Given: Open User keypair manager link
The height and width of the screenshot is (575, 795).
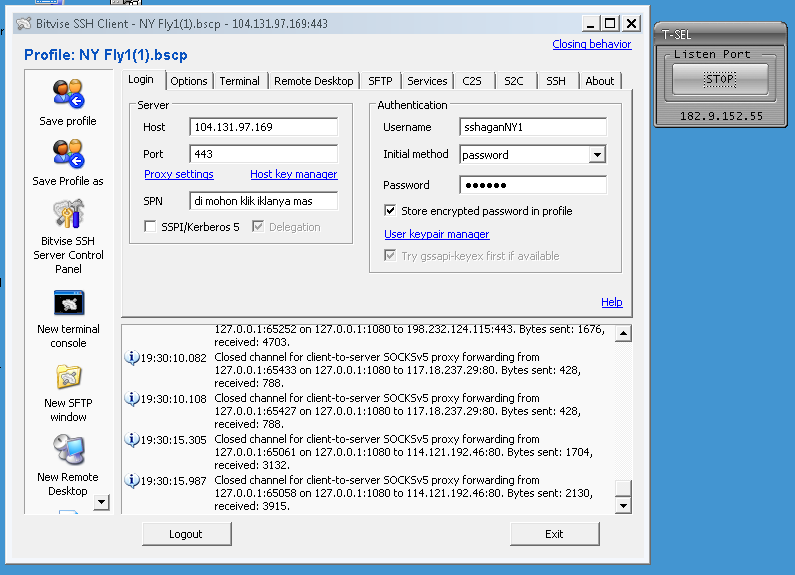Looking at the screenshot, I should click(x=437, y=234).
